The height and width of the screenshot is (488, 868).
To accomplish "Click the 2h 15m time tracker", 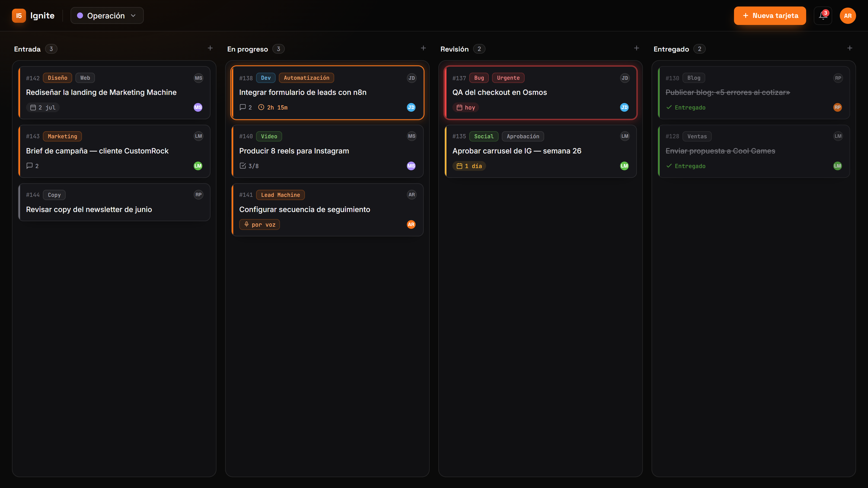I will [x=273, y=107].
